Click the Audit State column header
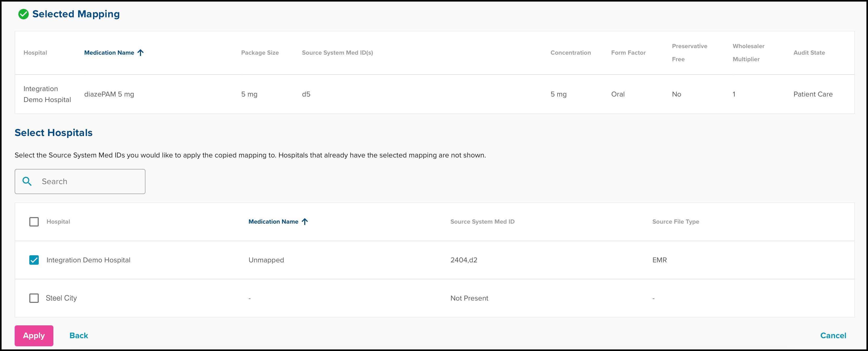This screenshot has width=868, height=351. [809, 53]
